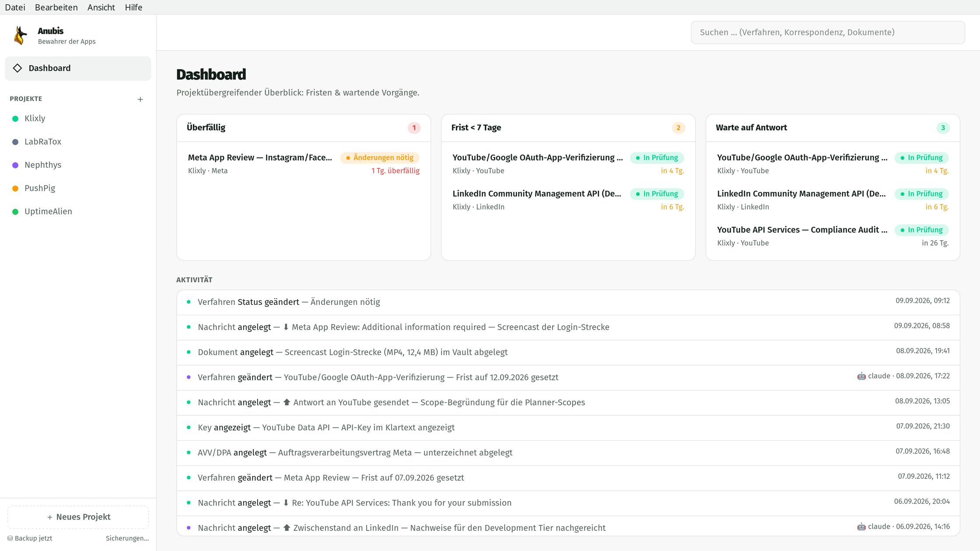Viewport: 980px width, 551px height.
Task: Open the overdue Meta App Review item
Action: click(304, 164)
